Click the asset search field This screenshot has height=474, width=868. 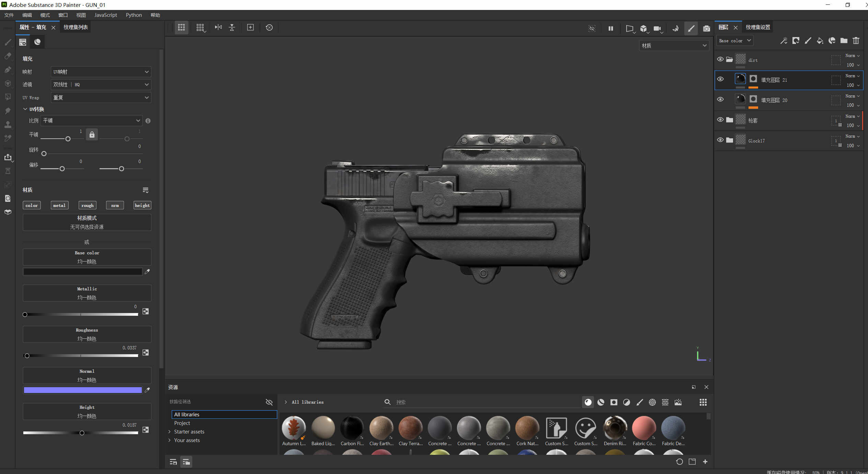[481, 402]
